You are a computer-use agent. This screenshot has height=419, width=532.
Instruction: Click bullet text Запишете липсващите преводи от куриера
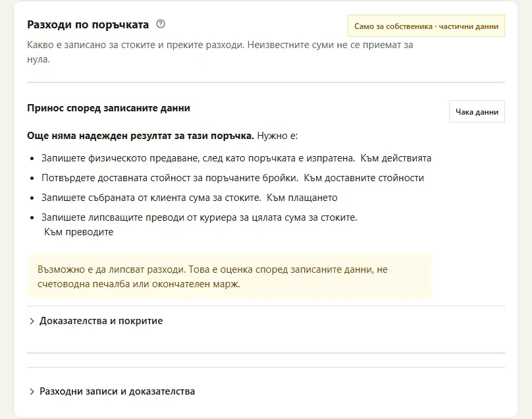pyautogui.click(x=199, y=217)
